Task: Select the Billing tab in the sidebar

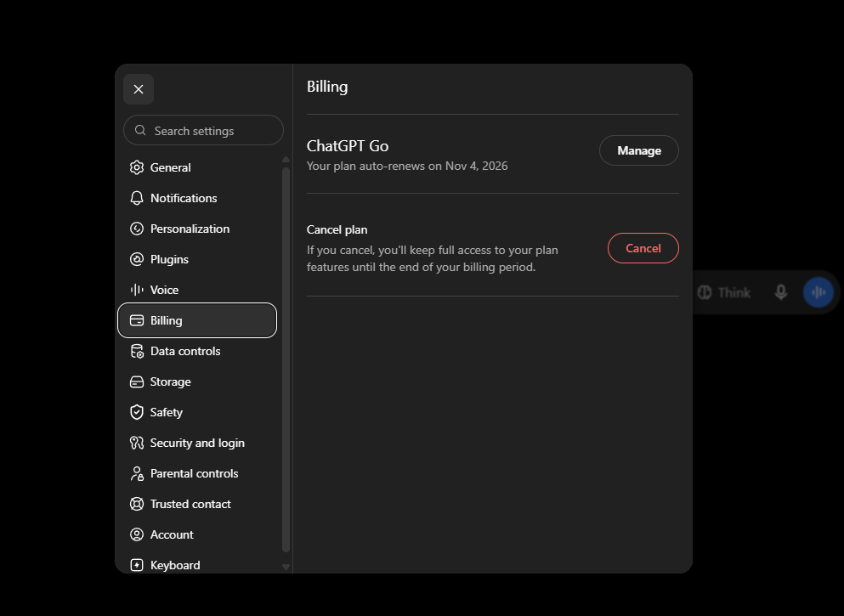Action: [197, 320]
